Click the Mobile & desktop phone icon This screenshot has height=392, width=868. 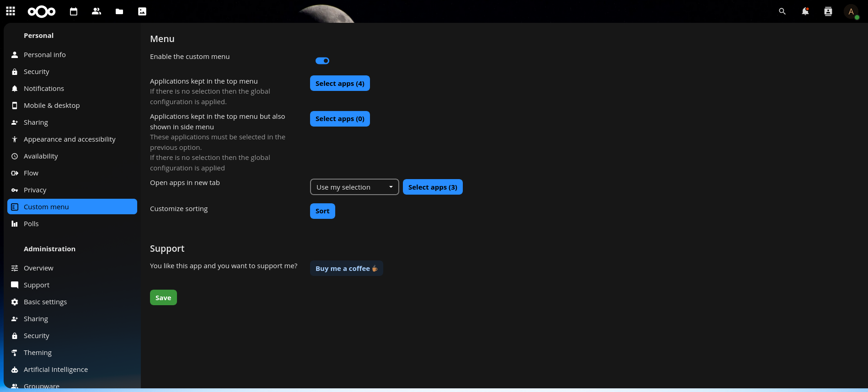[x=15, y=106]
